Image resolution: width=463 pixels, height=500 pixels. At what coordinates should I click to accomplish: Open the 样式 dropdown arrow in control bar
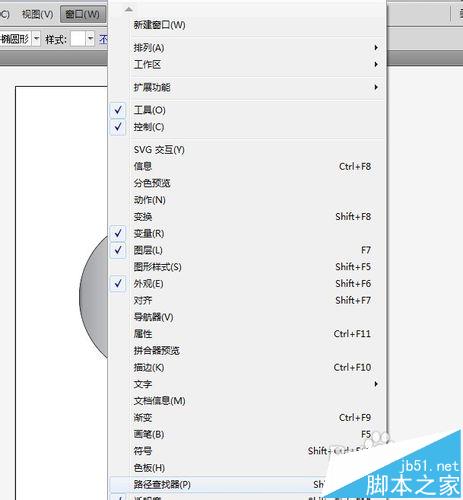(x=90, y=39)
